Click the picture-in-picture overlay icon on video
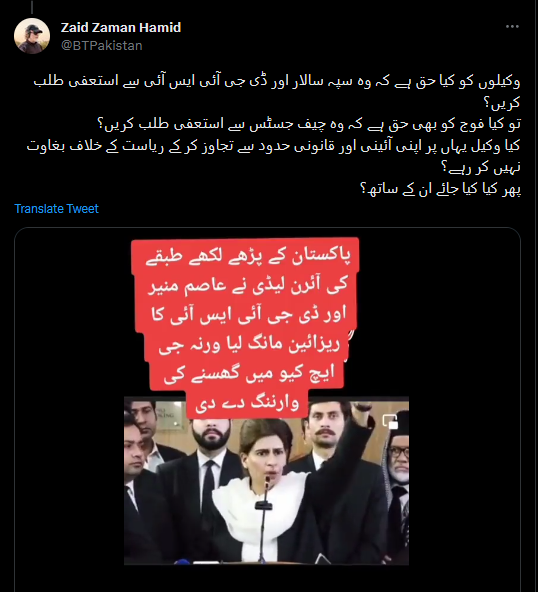538x592 pixels. click(390, 421)
